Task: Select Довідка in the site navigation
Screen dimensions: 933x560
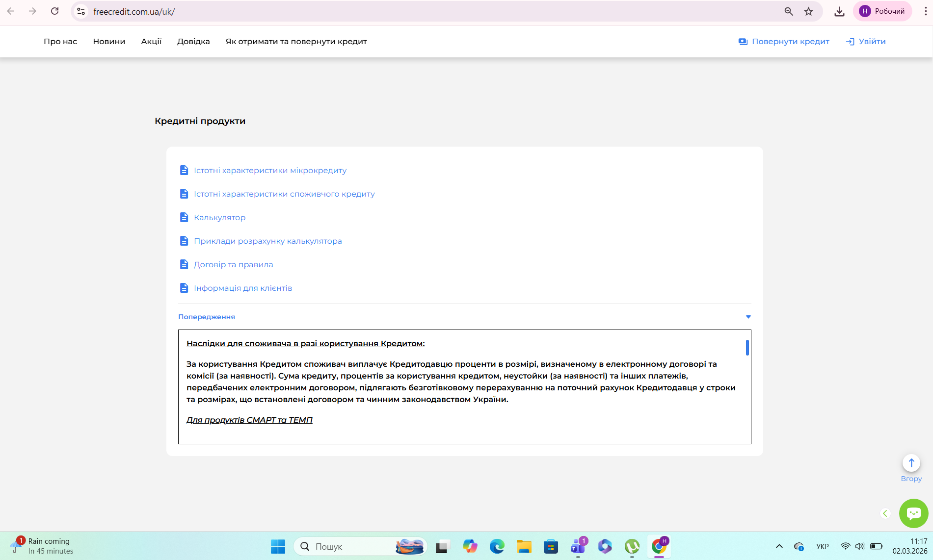Action: pyautogui.click(x=193, y=42)
